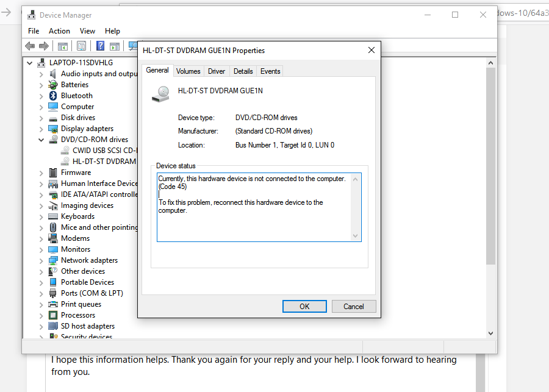Expand the Keyboards category
Image resolution: width=549 pixels, height=392 pixels.
[41, 216]
